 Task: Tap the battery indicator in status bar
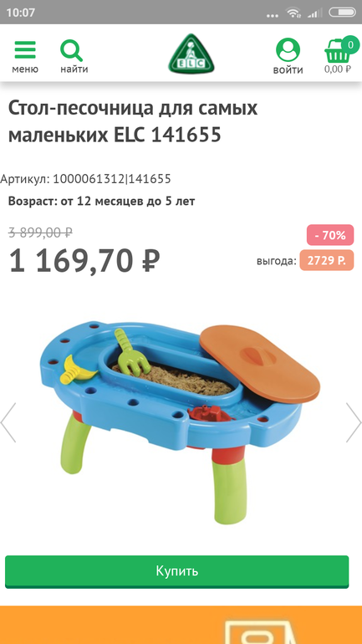(x=342, y=13)
